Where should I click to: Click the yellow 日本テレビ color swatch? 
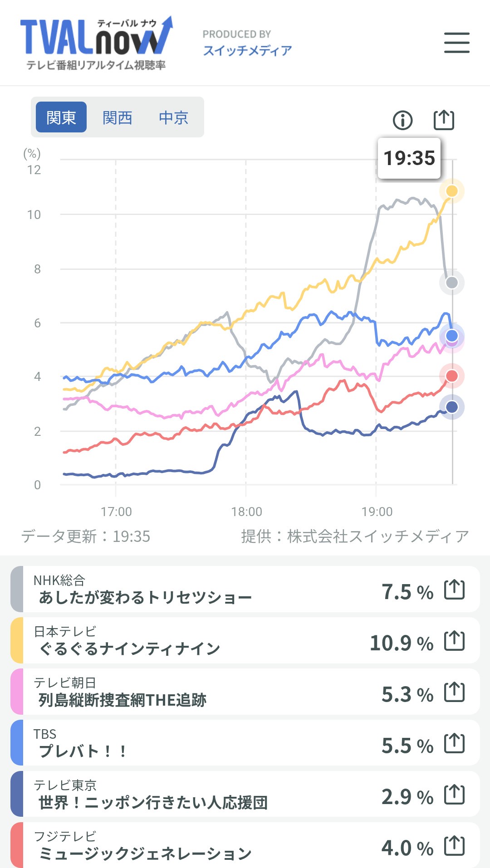tap(17, 640)
